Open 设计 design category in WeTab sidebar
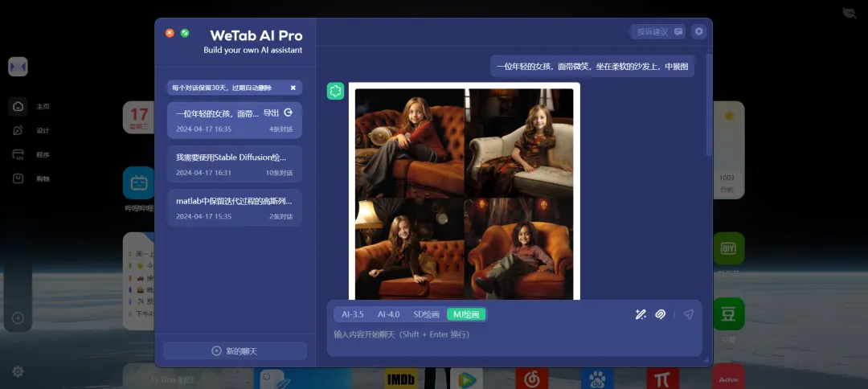868x389 pixels. coord(31,130)
